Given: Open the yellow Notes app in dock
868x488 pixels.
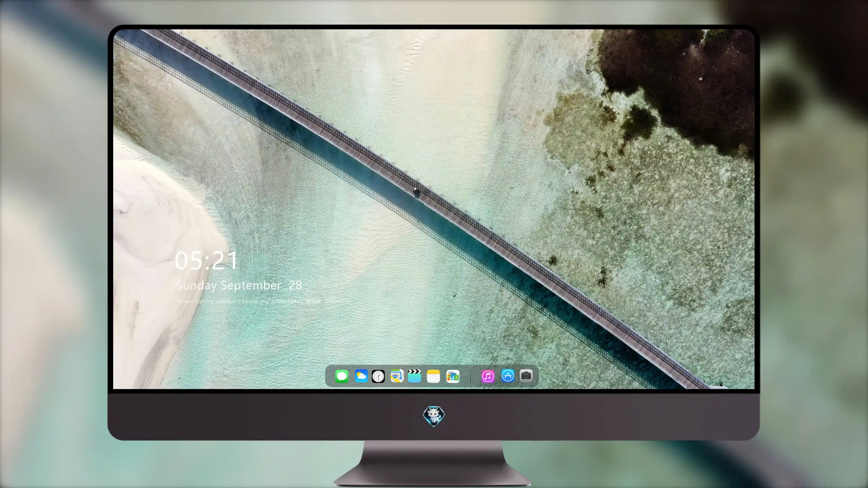Looking at the screenshot, I should (433, 376).
